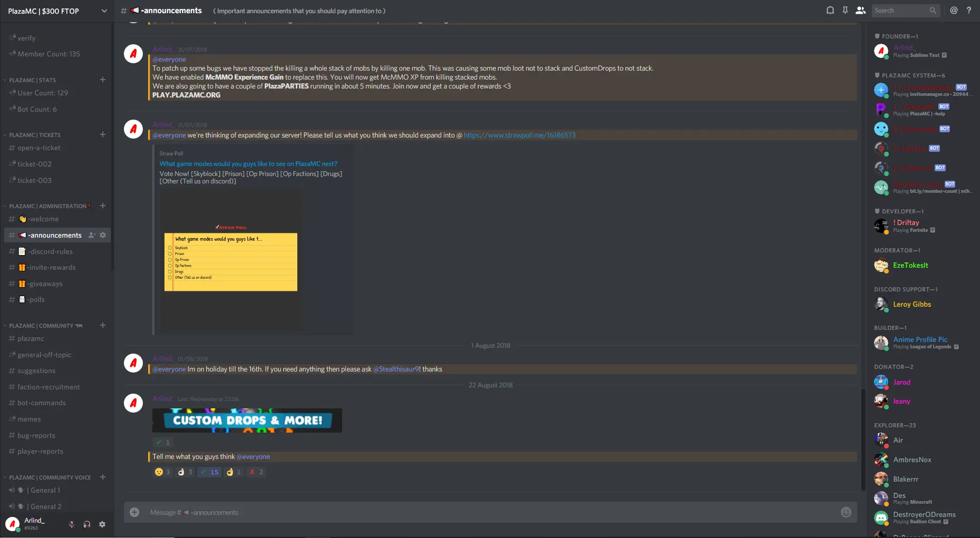This screenshot has width=980, height=538.
Task: Switch to the verify channel
Action: 57,38
